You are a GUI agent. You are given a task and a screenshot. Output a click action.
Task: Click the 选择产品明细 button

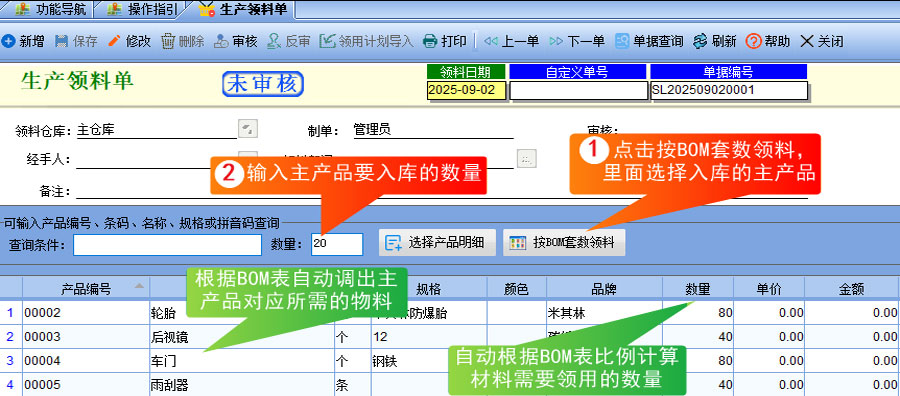pyautogui.click(x=437, y=243)
